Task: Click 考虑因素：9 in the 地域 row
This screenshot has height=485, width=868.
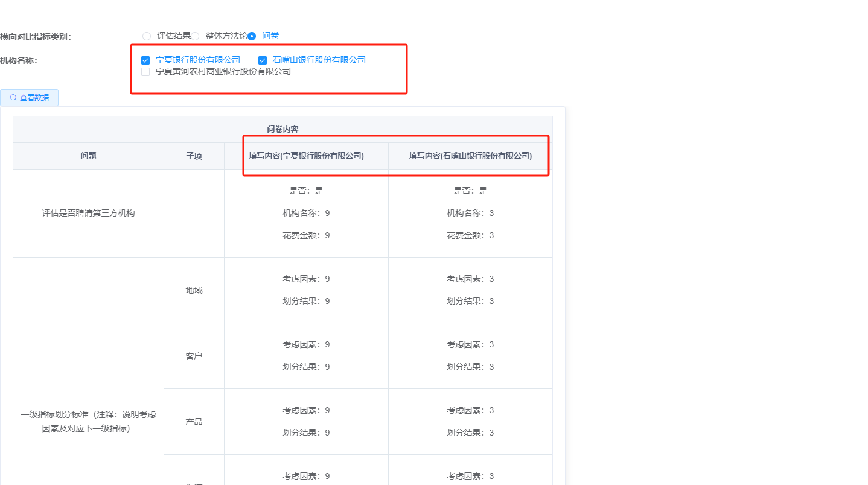Action: tap(306, 279)
